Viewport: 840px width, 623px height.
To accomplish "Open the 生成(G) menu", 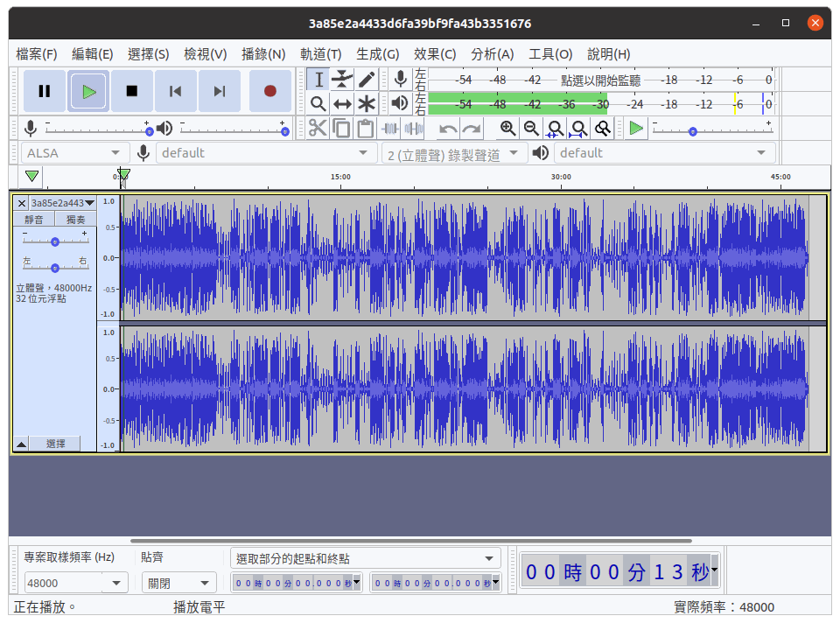I will click(x=378, y=54).
